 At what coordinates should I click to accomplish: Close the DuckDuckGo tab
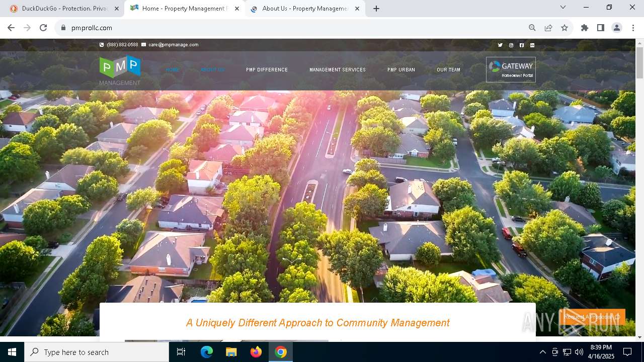pos(116,9)
